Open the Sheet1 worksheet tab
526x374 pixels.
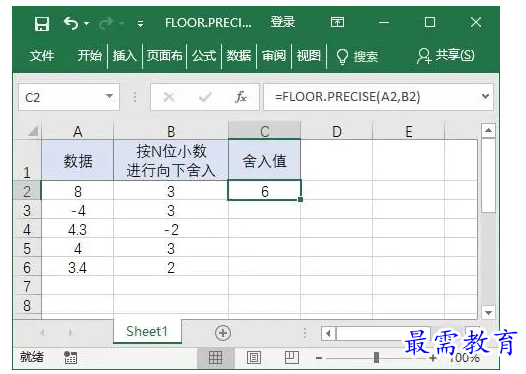point(147,331)
